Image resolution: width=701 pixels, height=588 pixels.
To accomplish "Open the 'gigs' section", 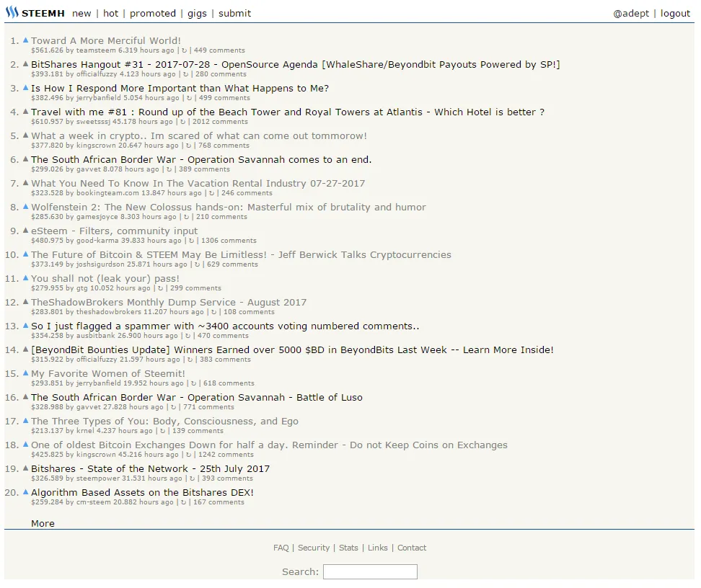I will 197,14.
